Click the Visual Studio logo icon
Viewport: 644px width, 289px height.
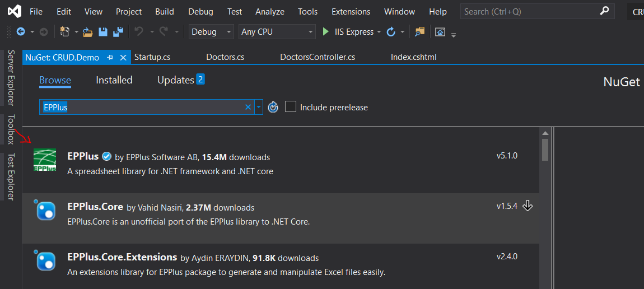[14, 12]
